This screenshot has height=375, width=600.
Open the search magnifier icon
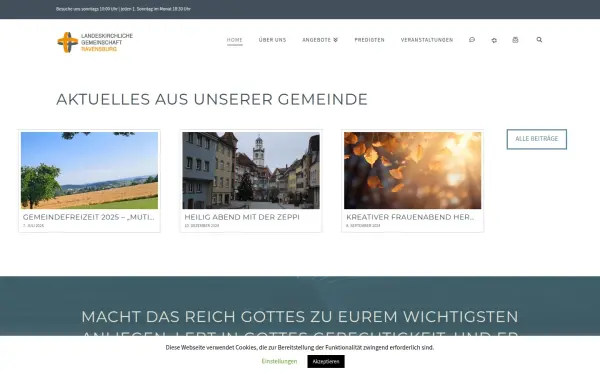(539, 39)
